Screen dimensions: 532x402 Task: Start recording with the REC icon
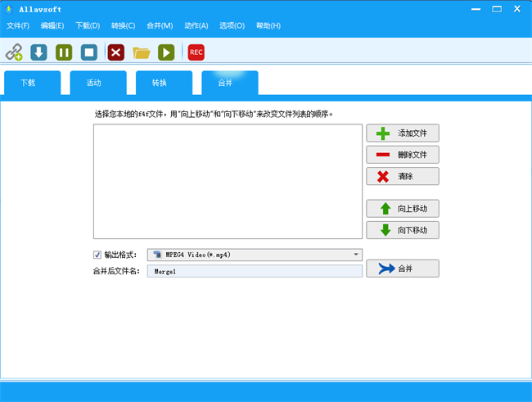click(x=196, y=52)
